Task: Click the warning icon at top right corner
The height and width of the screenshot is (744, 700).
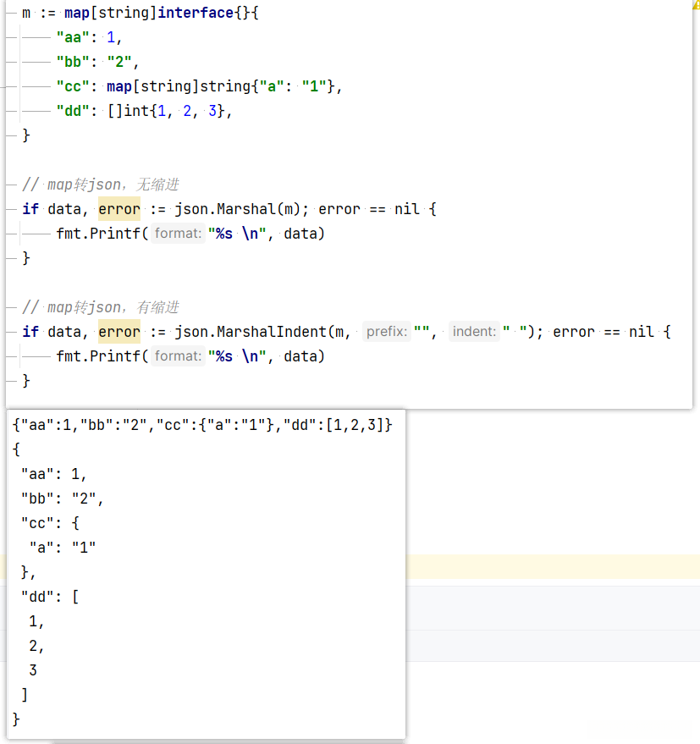Action: [x=697, y=4]
